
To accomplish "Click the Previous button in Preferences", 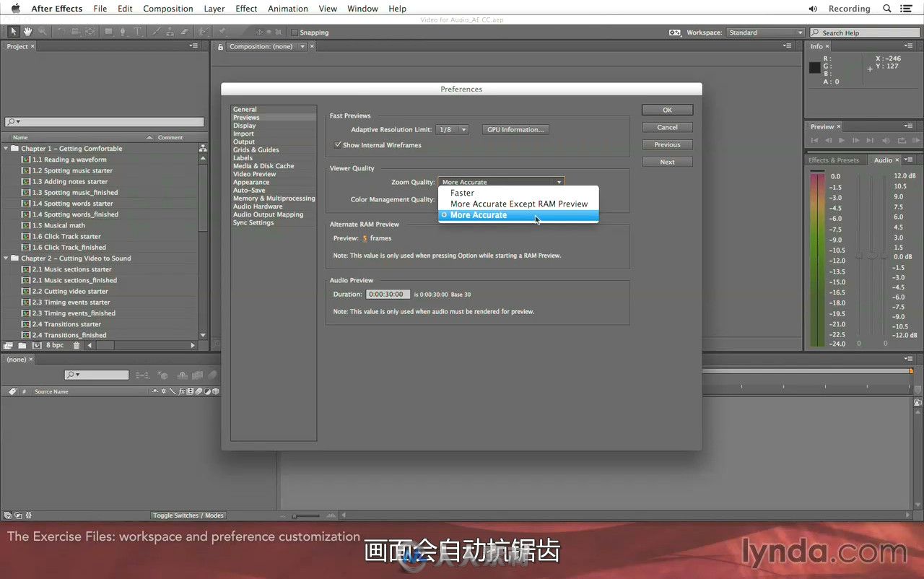I will pyautogui.click(x=667, y=144).
